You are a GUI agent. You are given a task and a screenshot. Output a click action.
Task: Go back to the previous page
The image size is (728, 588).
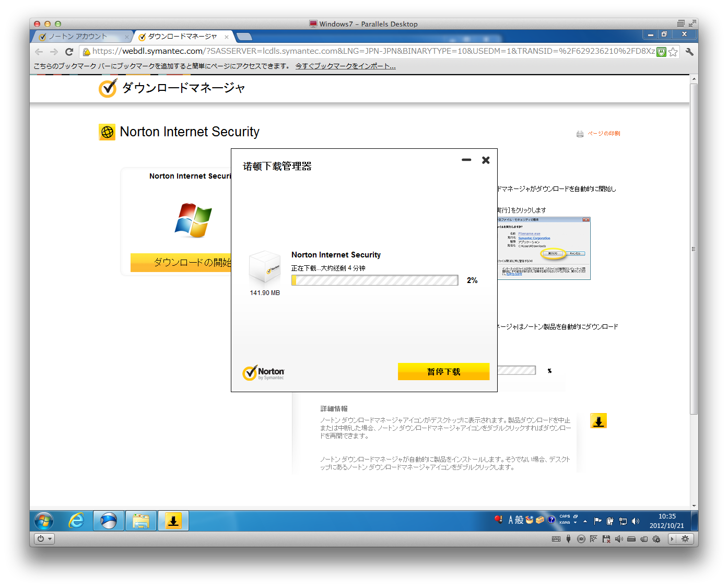click(39, 52)
